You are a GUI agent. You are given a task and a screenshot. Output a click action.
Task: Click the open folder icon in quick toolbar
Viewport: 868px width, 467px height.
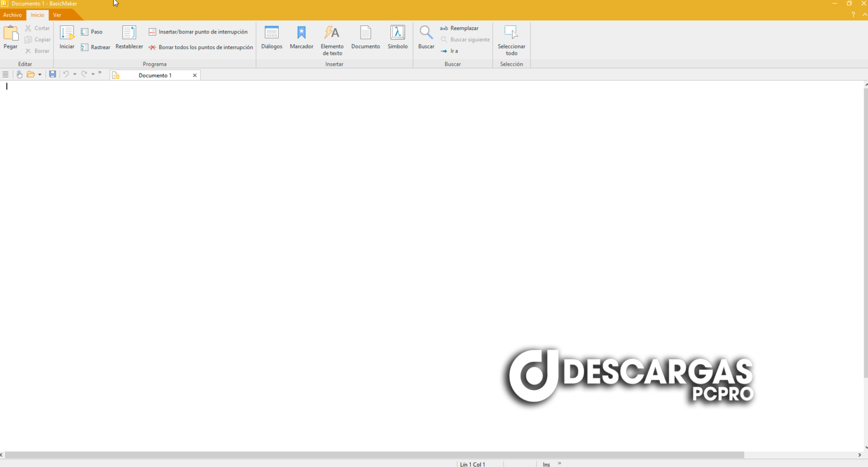point(31,75)
